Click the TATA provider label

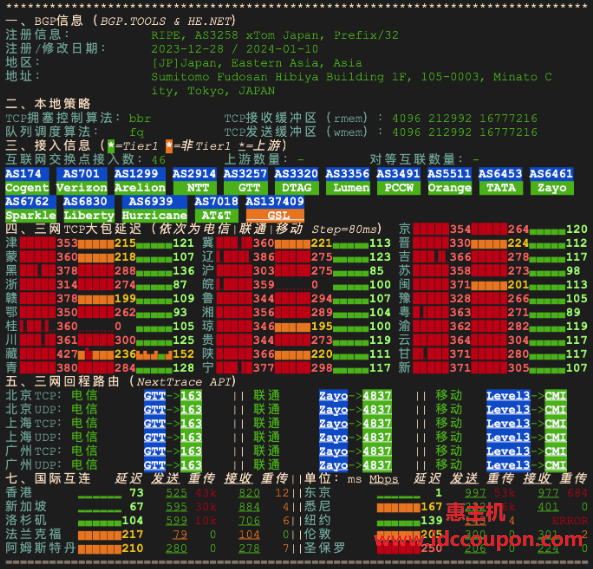(x=500, y=188)
